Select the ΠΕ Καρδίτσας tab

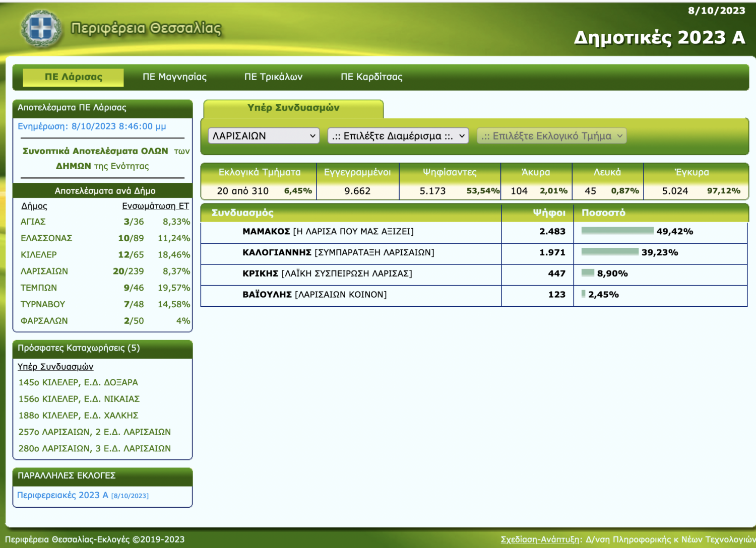coord(371,77)
